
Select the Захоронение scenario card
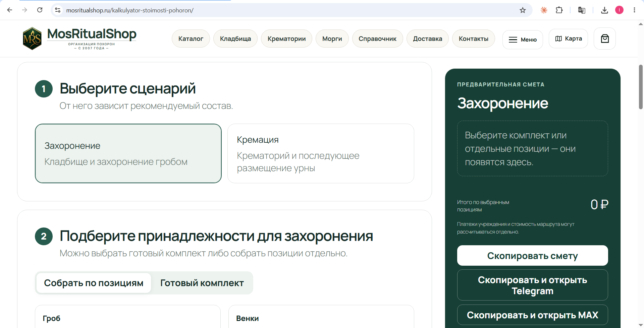click(128, 153)
